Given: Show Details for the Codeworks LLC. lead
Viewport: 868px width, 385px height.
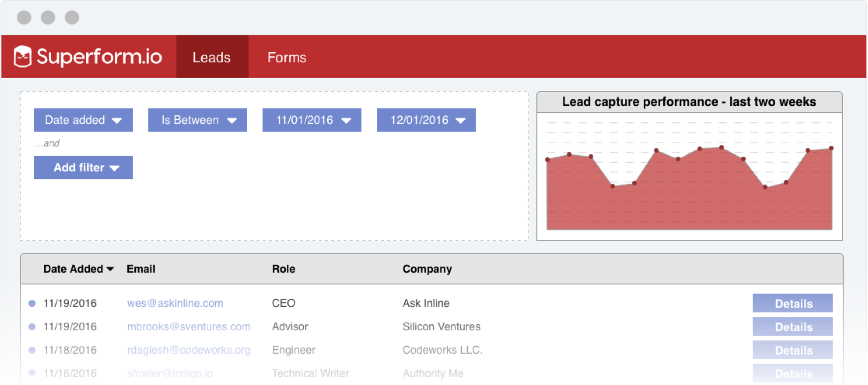Looking at the screenshot, I should (792, 350).
